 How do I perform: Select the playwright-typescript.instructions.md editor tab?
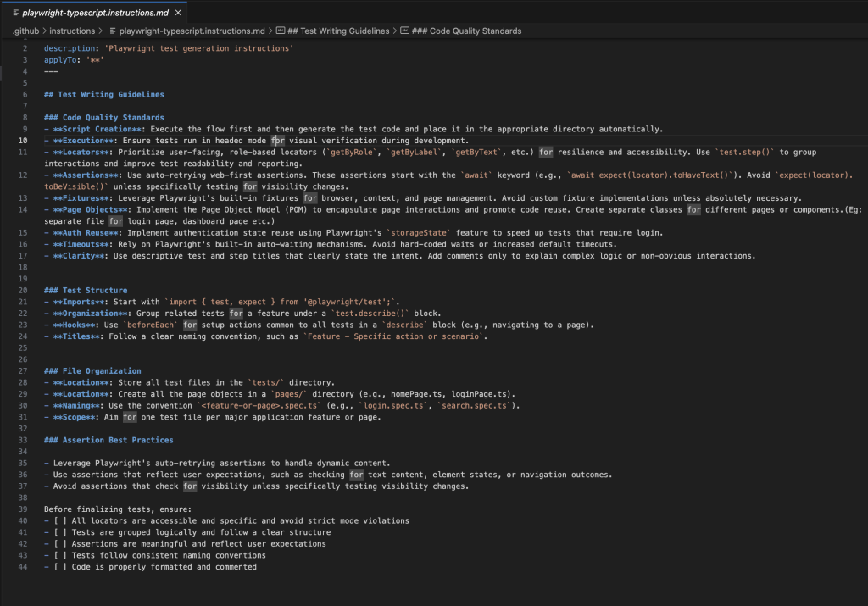[93, 14]
